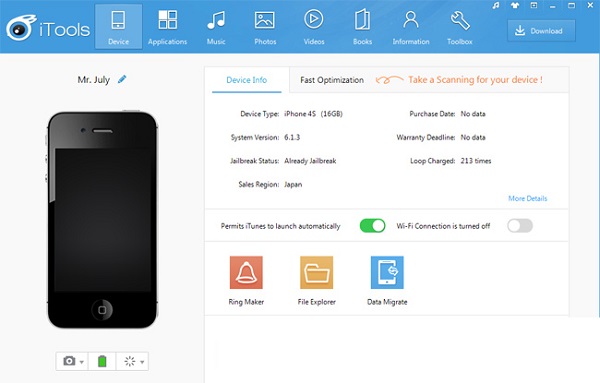Toggle Permits iTunes to launch automatically

[372, 226]
